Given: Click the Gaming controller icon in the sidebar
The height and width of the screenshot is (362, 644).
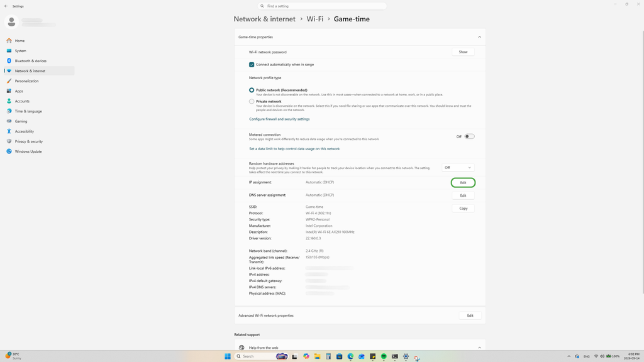Looking at the screenshot, I should pos(9,121).
